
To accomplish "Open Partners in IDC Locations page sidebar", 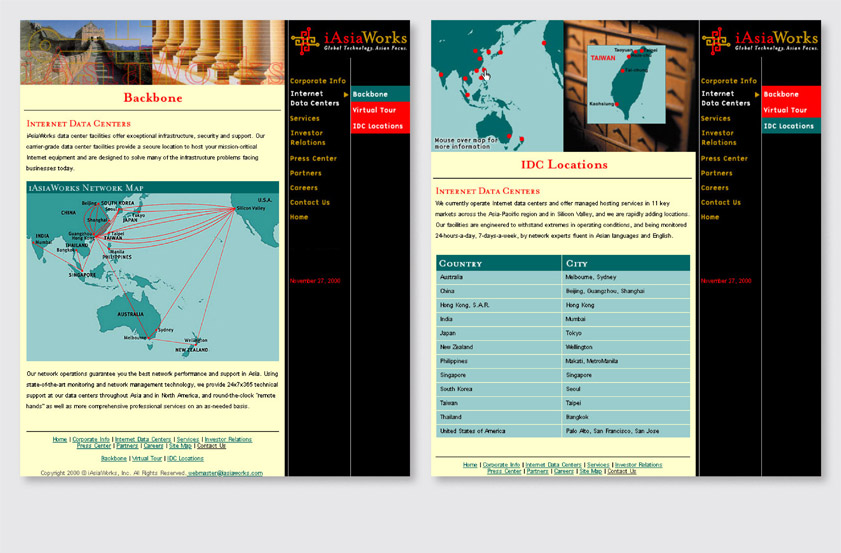I will (x=717, y=173).
